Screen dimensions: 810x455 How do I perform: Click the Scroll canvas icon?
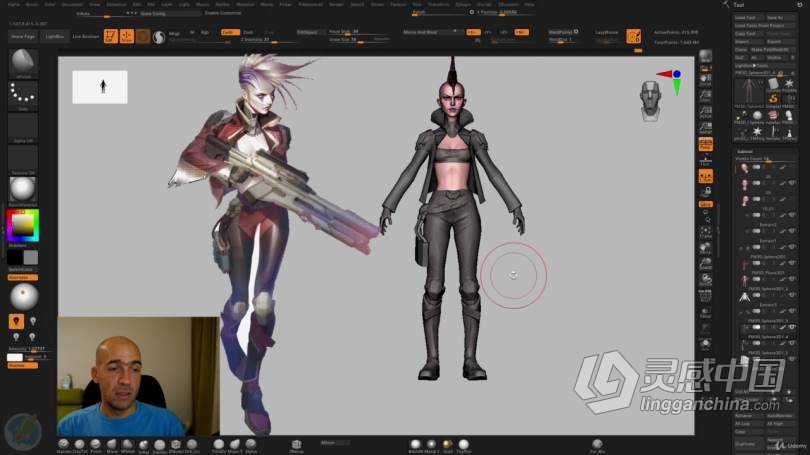[705, 80]
